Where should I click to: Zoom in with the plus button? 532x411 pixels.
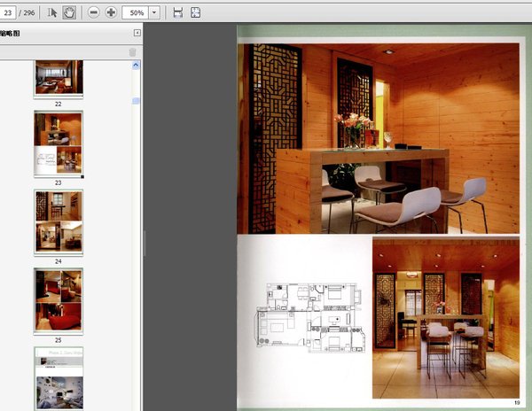(111, 13)
